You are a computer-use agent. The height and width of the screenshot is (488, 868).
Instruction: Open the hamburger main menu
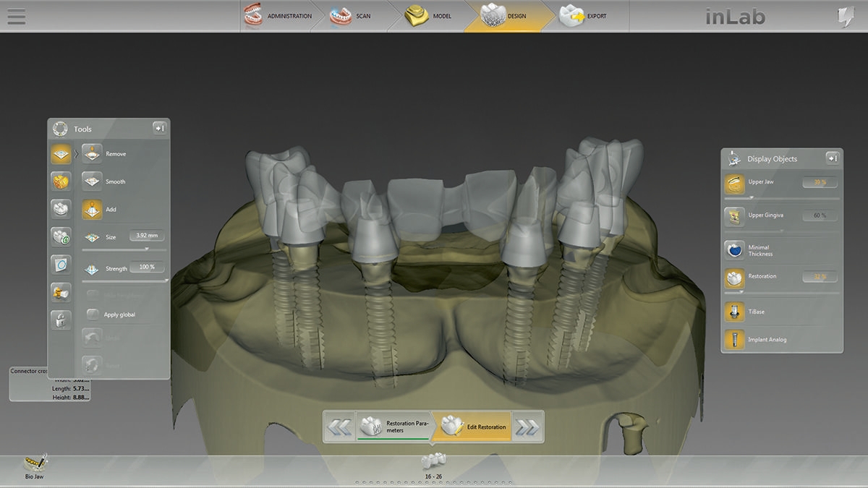point(16,16)
